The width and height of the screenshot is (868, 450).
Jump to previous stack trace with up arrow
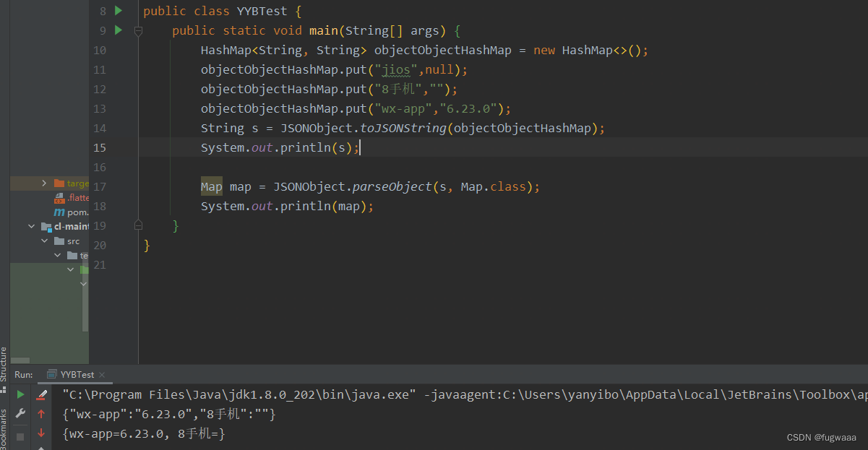(x=41, y=414)
